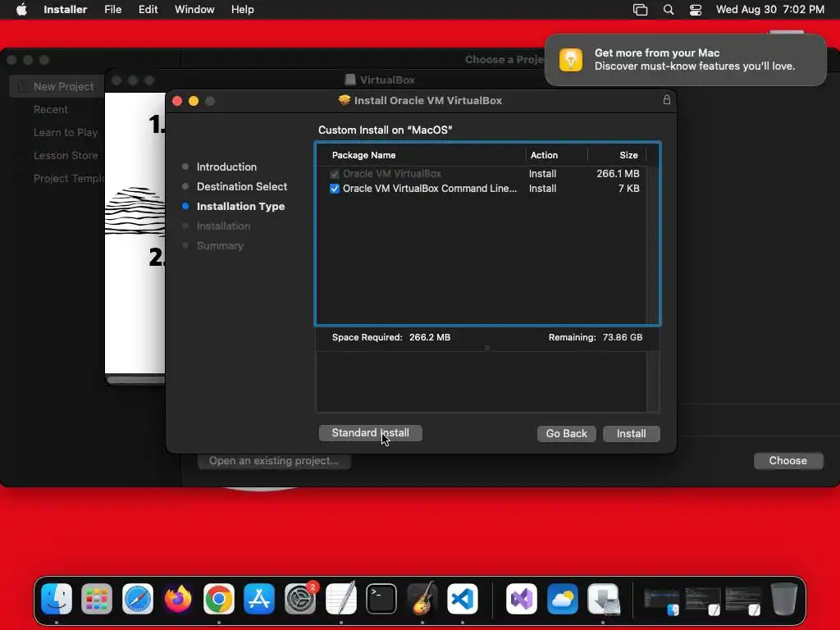Open the File menu

pyautogui.click(x=112, y=9)
